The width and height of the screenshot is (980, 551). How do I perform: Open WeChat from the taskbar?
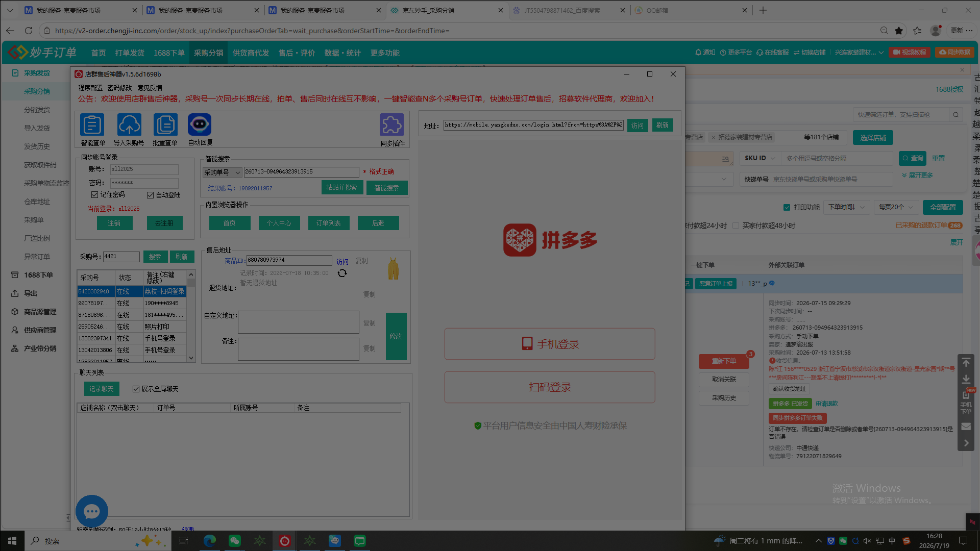pos(235,541)
